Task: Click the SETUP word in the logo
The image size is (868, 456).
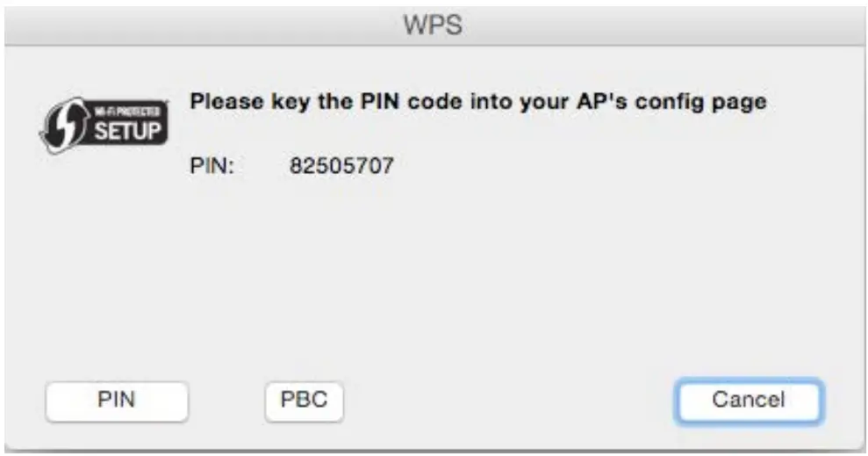Action: tap(127, 132)
